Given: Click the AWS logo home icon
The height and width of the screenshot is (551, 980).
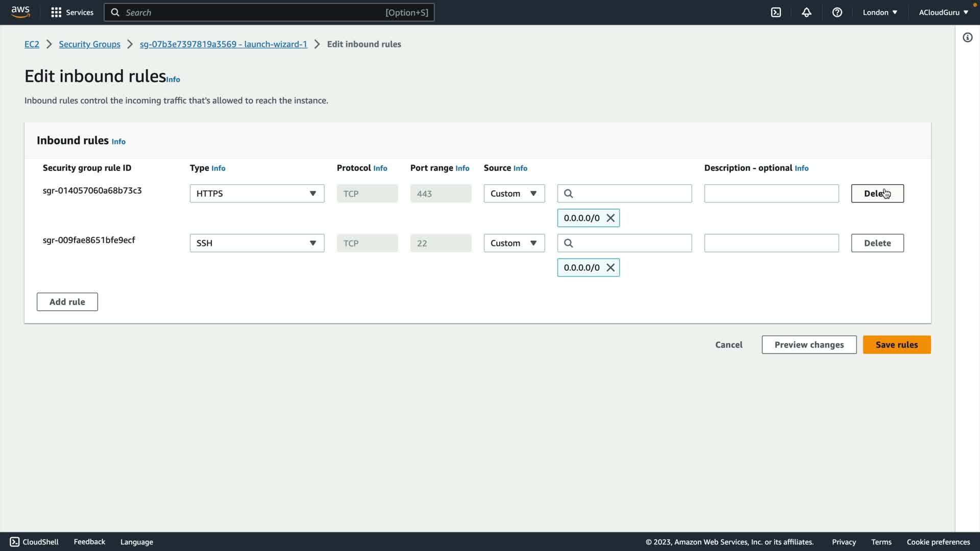Looking at the screenshot, I should click(20, 12).
